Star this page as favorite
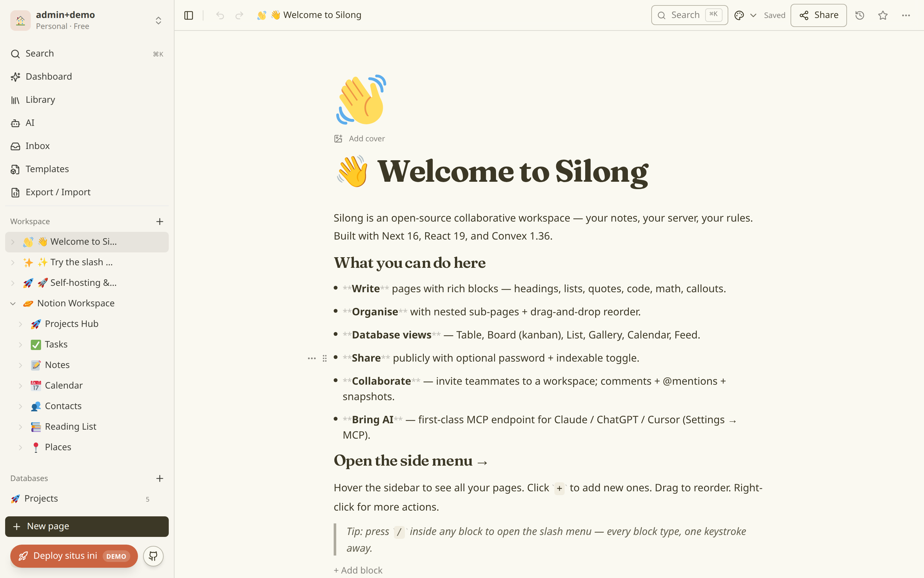This screenshot has width=924, height=578. (883, 15)
